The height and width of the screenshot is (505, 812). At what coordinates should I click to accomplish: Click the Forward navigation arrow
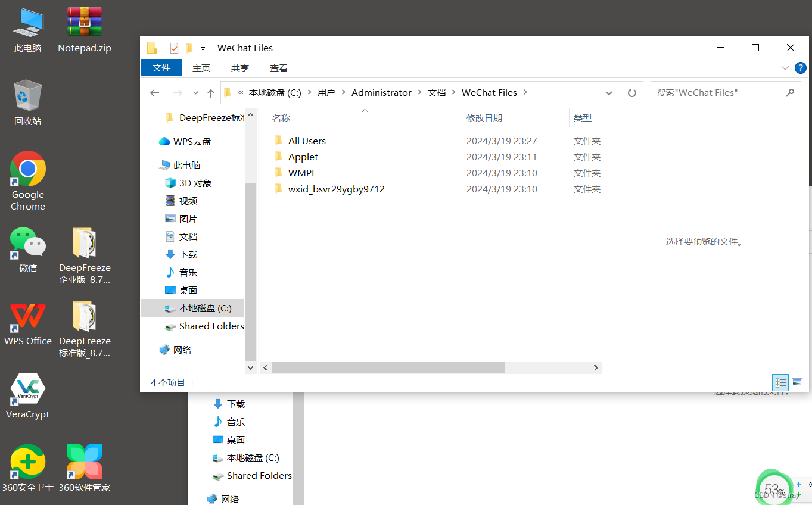177,93
